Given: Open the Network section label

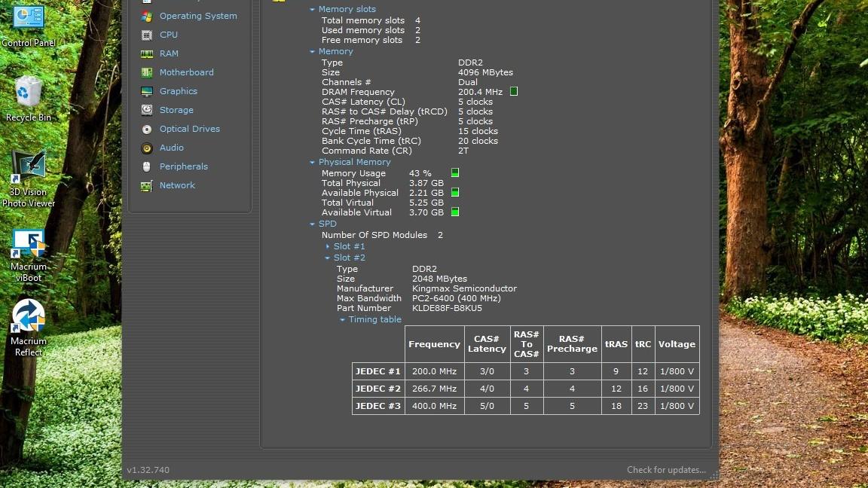Looking at the screenshot, I should (177, 185).
